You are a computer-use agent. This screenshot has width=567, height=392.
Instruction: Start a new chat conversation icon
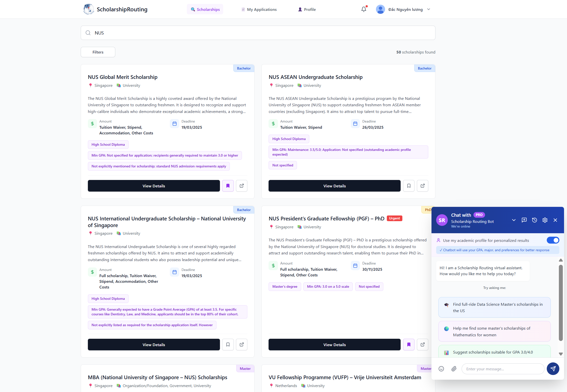[524, 220]
